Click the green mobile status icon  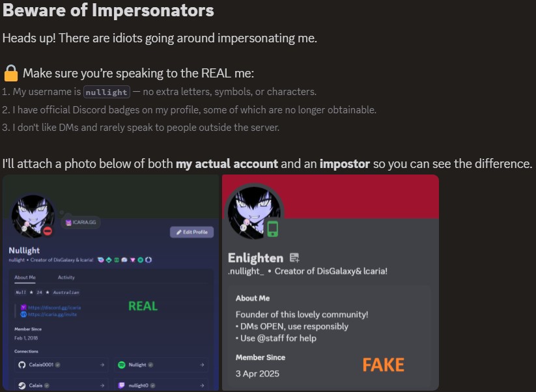273,229
